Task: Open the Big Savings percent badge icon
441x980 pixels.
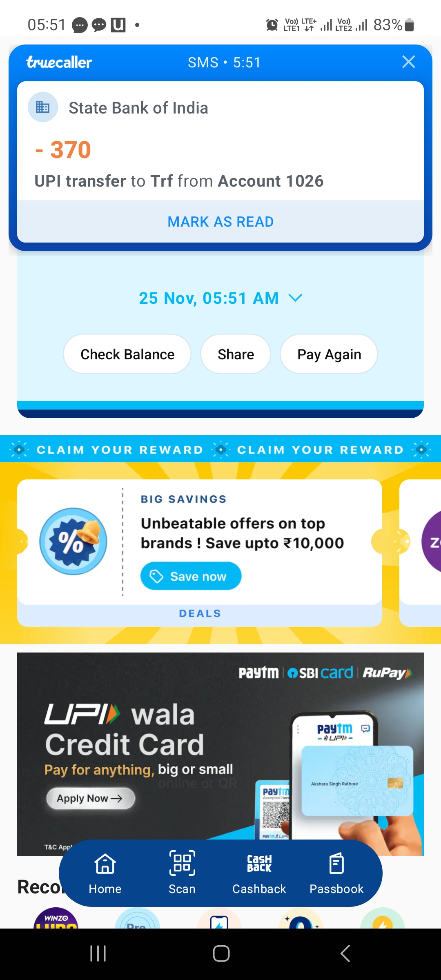Action: click(x=73, y=541)
